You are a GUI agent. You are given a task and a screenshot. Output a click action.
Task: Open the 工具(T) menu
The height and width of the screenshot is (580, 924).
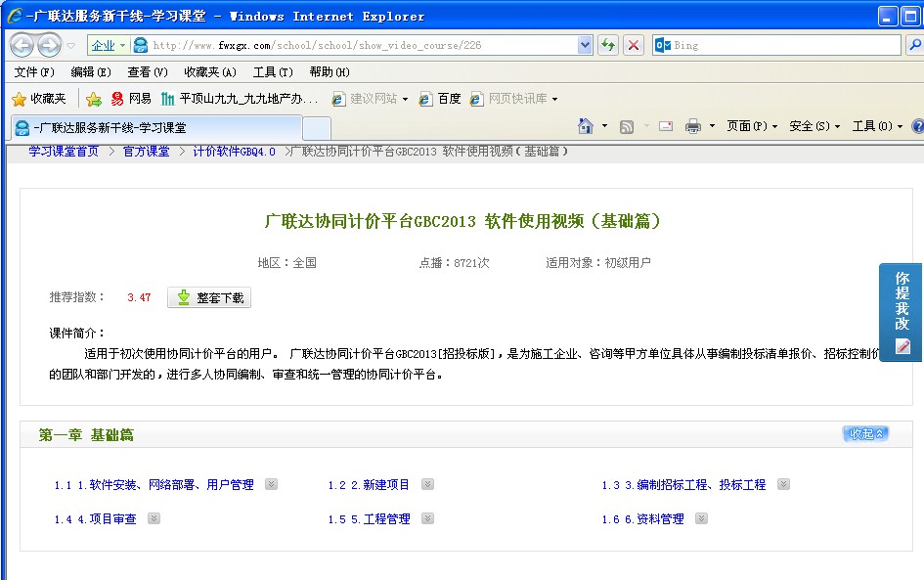click(272, 72)
